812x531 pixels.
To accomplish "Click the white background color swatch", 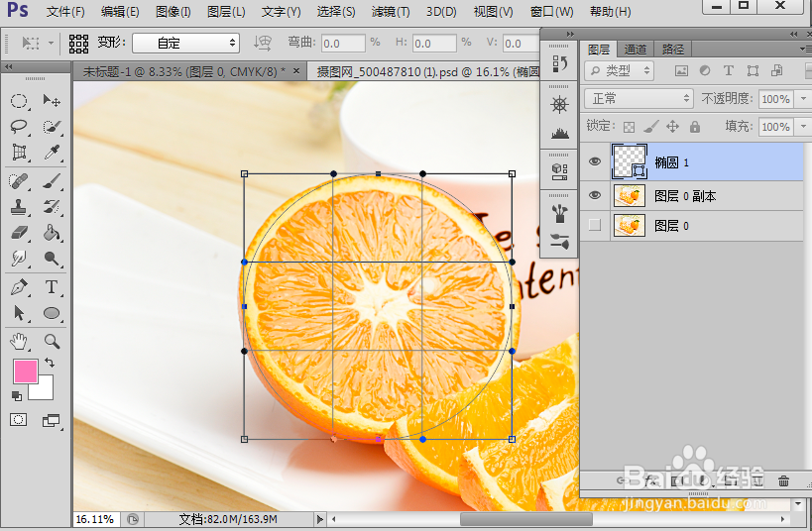I will [44, 390].
